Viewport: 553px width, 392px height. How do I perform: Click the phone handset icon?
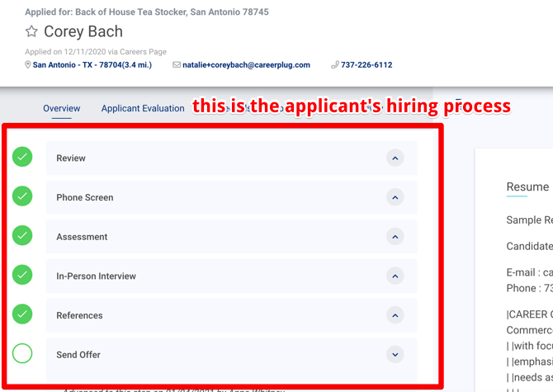pyautogui.click(x=335, y=65)
